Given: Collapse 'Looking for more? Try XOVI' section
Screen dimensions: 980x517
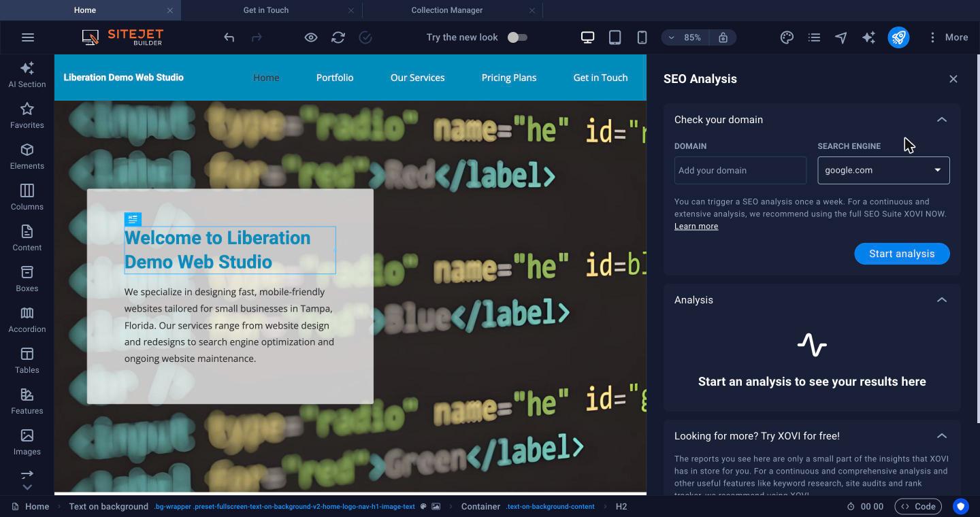Looking at the screenshot, I should point(942,436).
